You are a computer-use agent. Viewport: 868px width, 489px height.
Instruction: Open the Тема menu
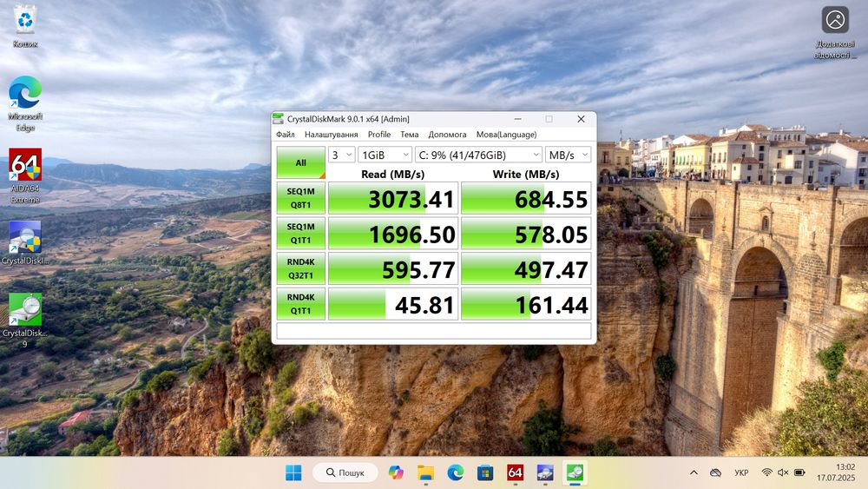[409, 134]
